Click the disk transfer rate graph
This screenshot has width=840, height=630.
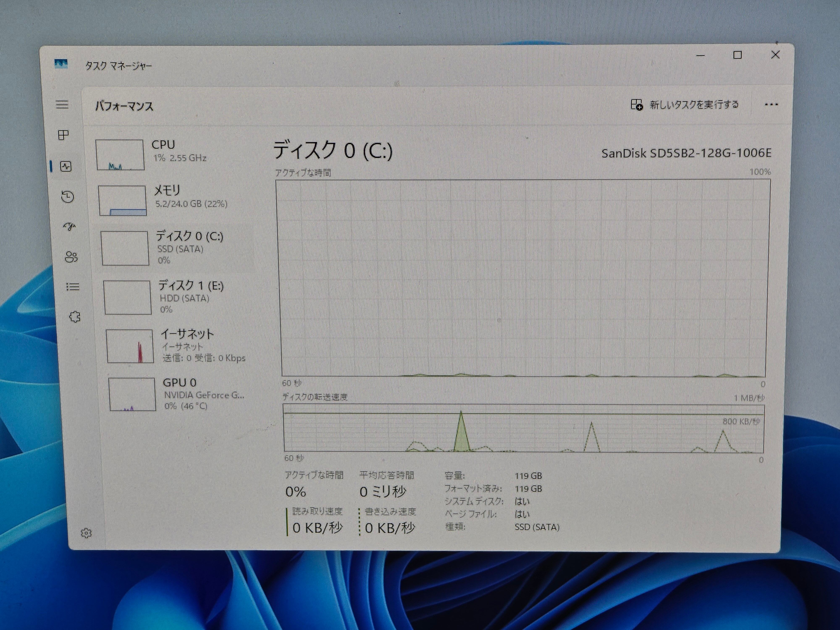tap(523, 428)
